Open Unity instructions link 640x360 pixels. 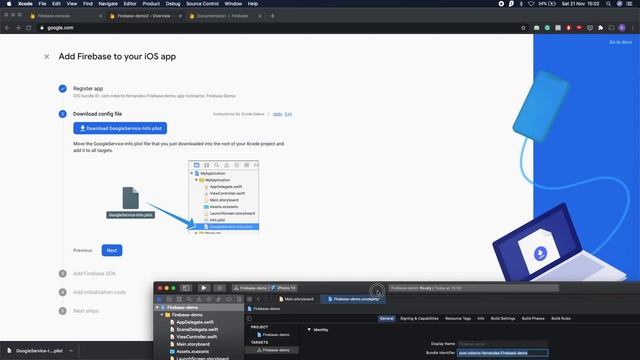[278, 114]
